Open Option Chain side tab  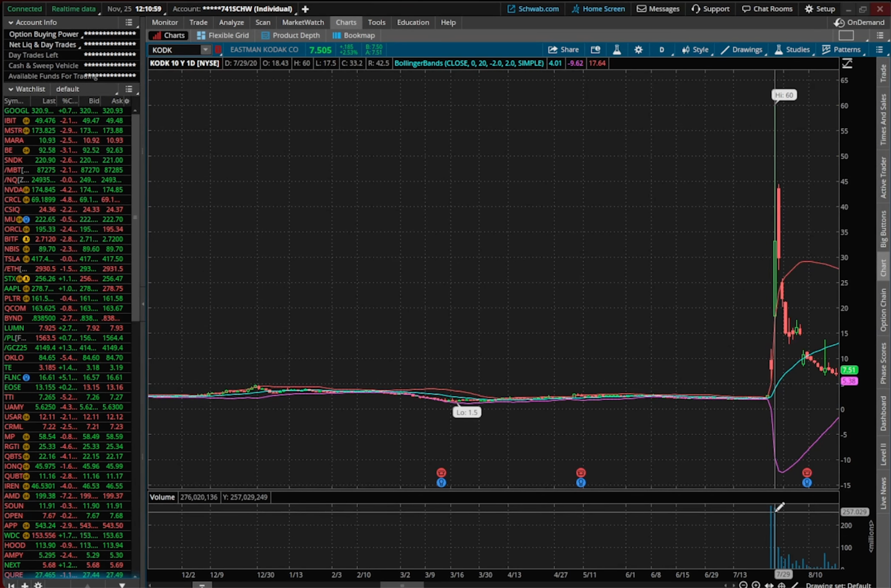tap(883, 310)
